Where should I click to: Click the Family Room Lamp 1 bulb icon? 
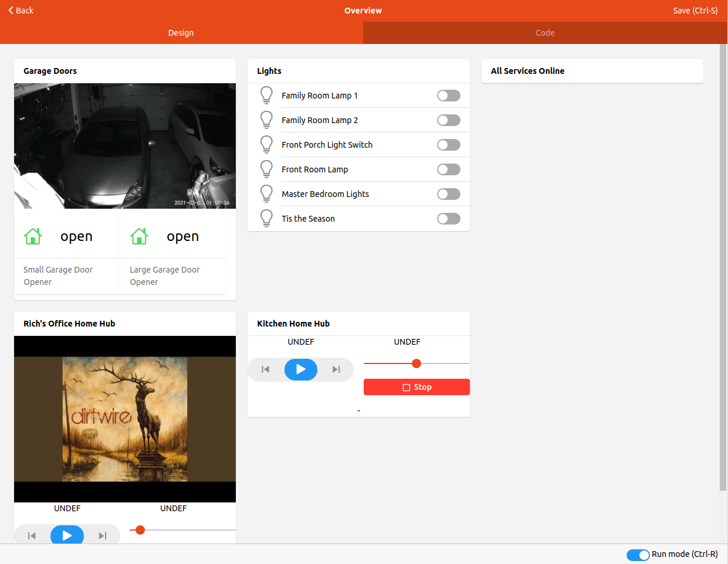click(266, 95)
